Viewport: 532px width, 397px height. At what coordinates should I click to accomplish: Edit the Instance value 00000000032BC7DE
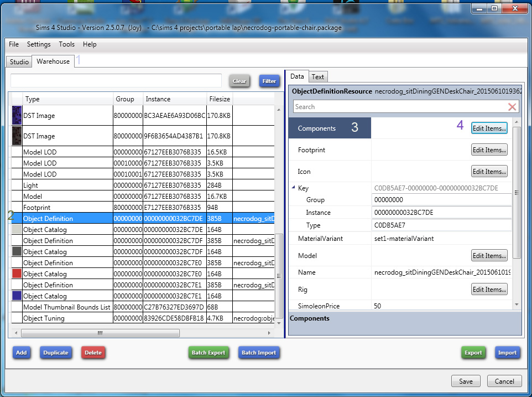point(441,212)
